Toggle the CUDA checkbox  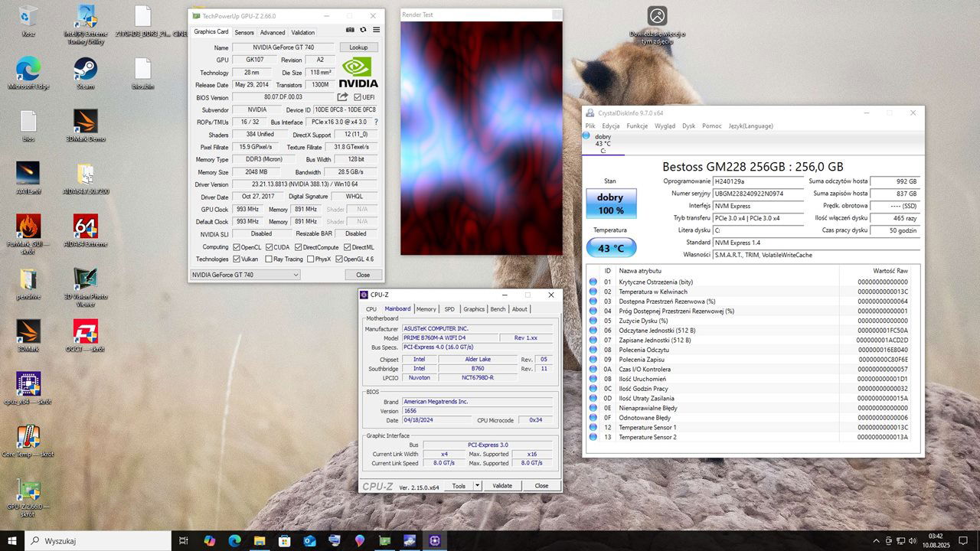click(268, 247)
